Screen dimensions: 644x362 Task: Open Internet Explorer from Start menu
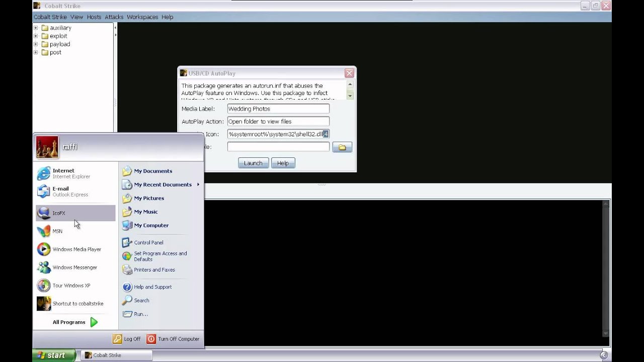pos(75,173)
